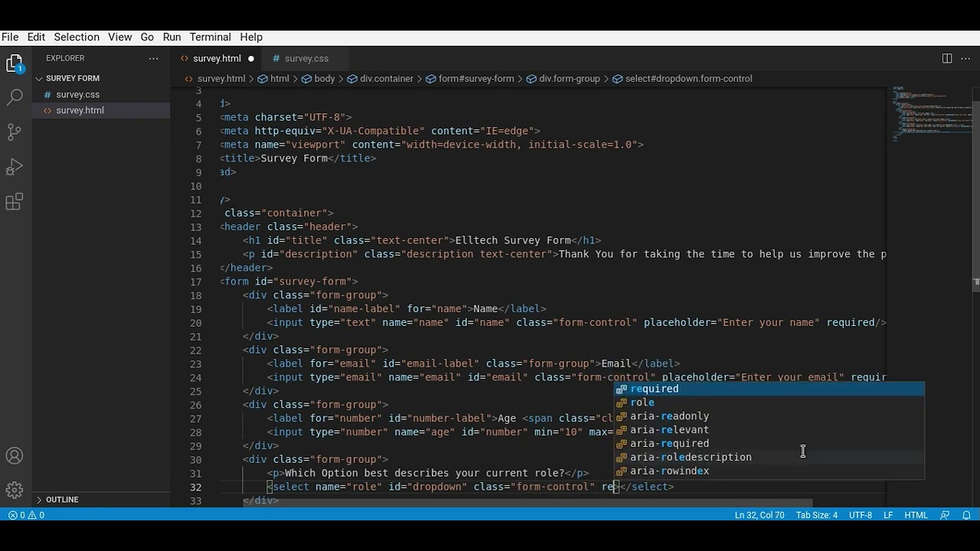
Task: Click the errors and warnings status indicator
Action: coord(26,515)
